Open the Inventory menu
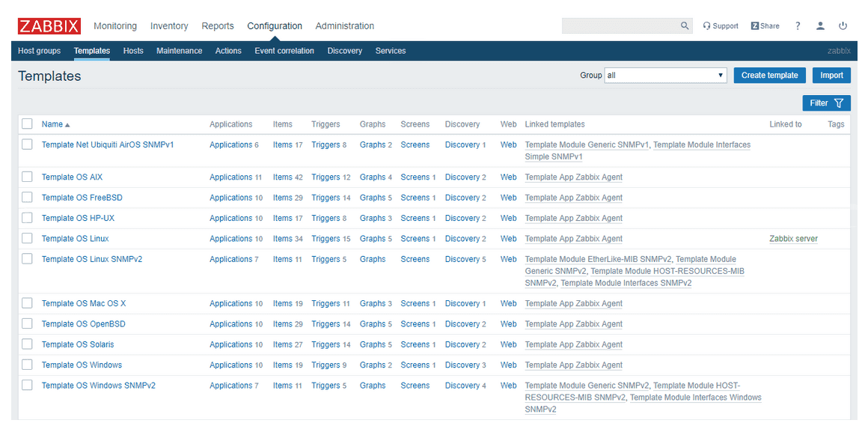 tap(169, 26)
